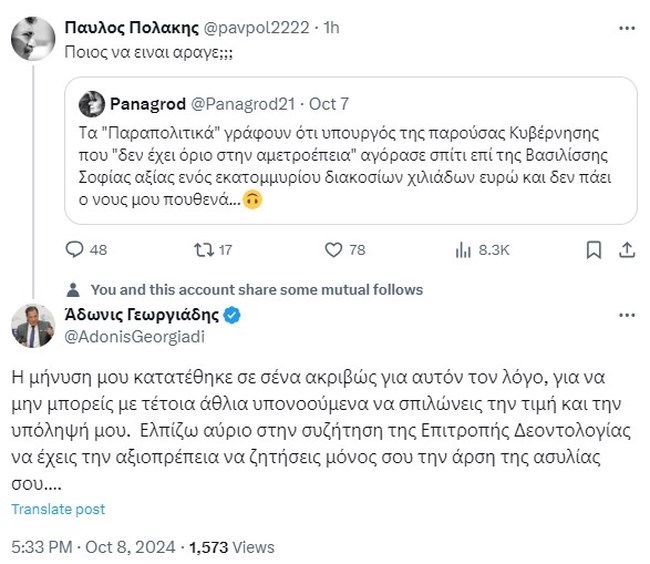Share the tweet via share icon
The image size is (650, 564).
tap(626, 250)
